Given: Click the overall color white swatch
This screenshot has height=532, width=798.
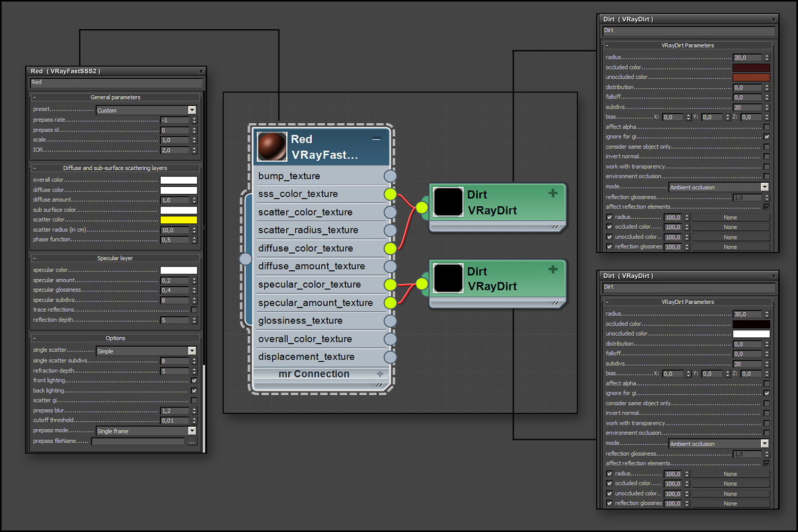Looking at the screenshot, I should [x=179, y=180].
